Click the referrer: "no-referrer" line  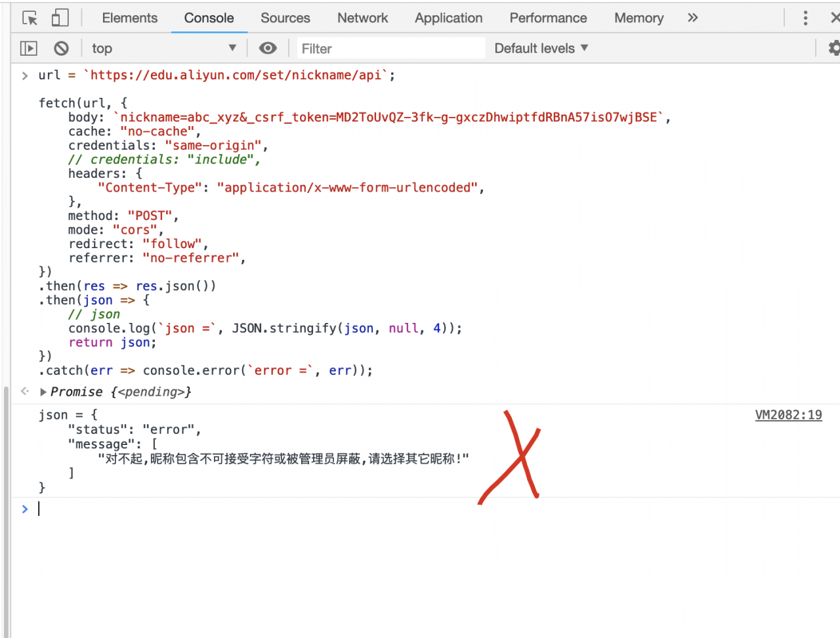157,258
